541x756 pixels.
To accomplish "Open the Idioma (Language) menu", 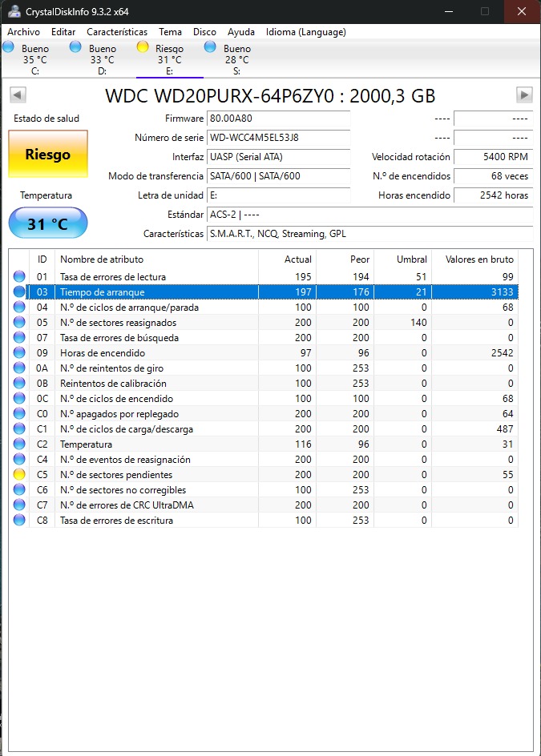I will [306, 32].
